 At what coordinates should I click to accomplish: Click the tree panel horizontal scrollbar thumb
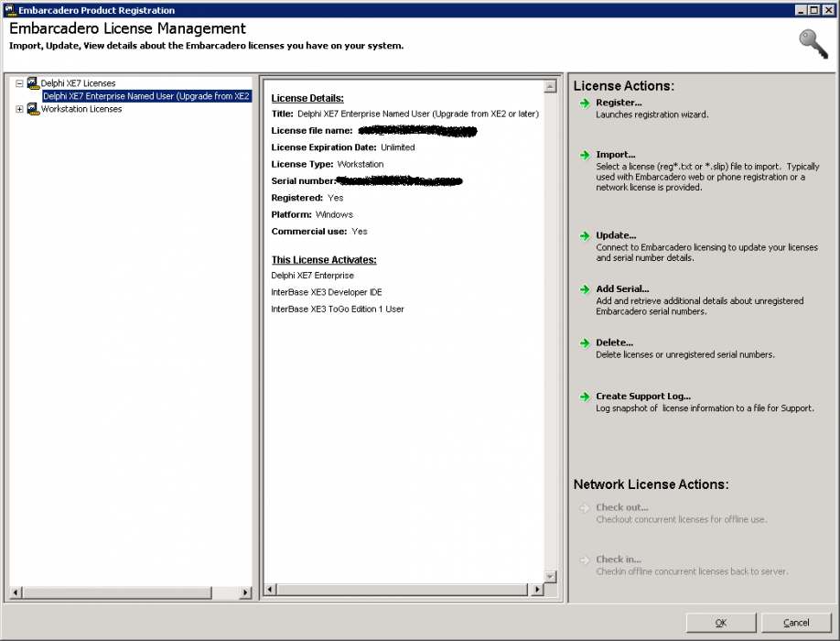(117, 592)
